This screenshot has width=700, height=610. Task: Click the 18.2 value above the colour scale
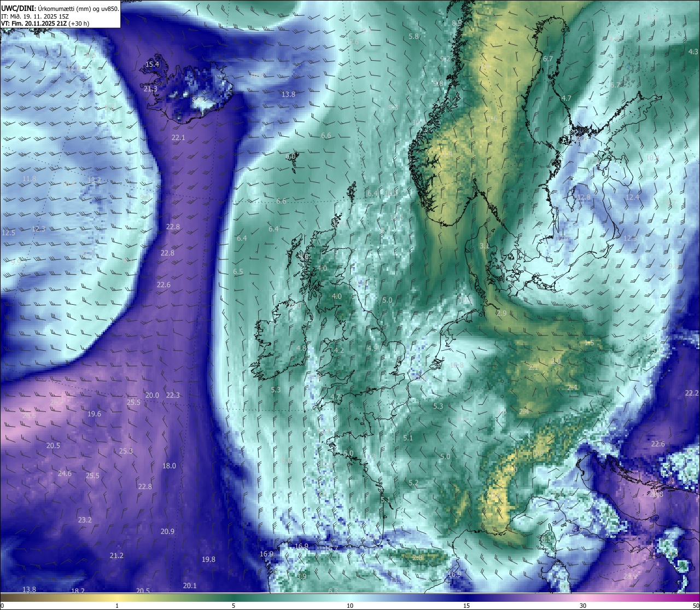pyautogui.click(x=78, y=591)
